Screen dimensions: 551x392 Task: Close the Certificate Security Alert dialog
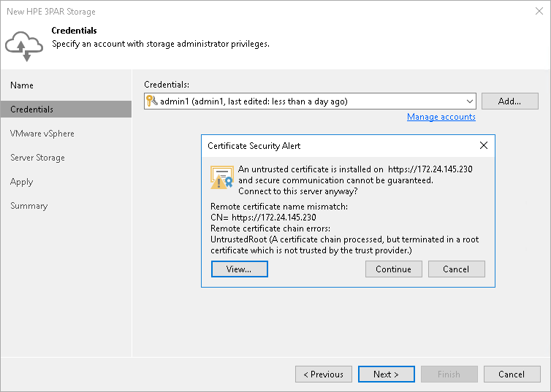[484, 145]
